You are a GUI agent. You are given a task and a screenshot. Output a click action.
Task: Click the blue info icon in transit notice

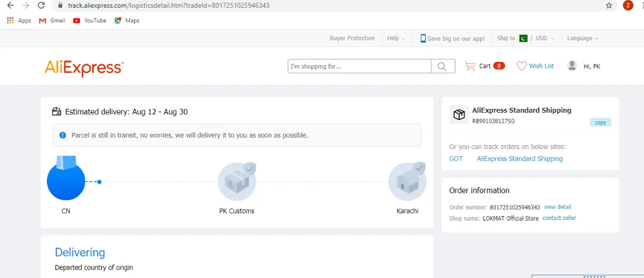[x=62, y=135]
